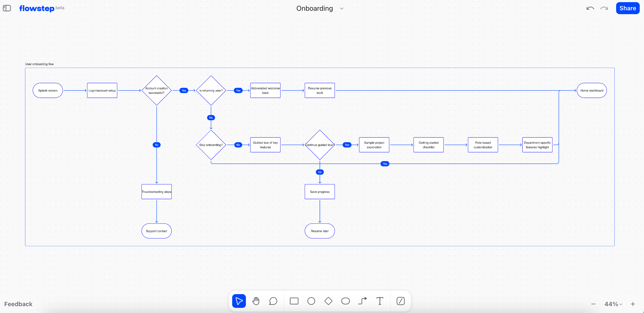
Task: Click the undo arrow
Action: (590, 8)
